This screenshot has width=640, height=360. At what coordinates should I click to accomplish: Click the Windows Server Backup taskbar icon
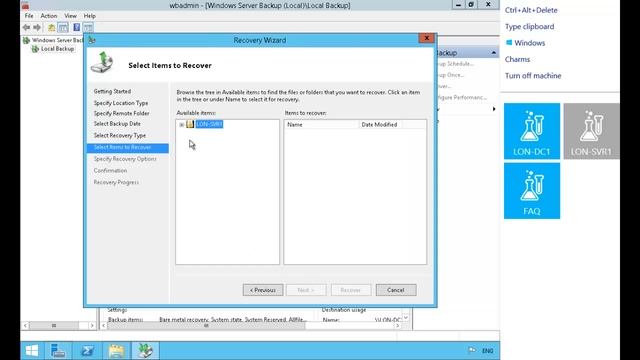(x=145, y=351)
